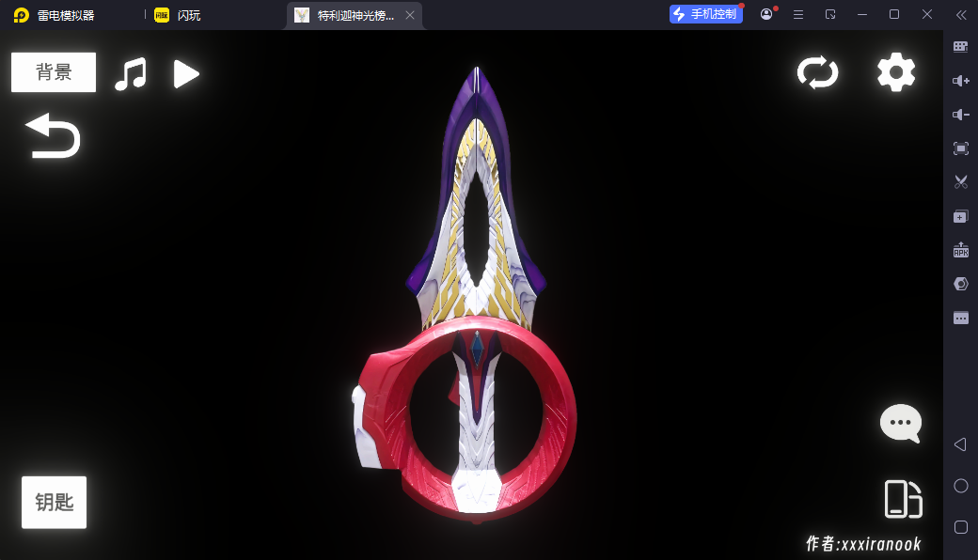The height and width of the screenshot is (560, 978).
Task: Collapse the right sidebar with double chevron
Action: pyautogui.click(x=961, y=15)
